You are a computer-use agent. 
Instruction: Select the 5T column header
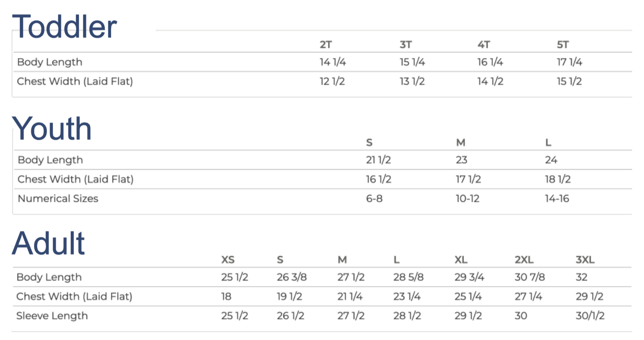(x=563, y=45)
